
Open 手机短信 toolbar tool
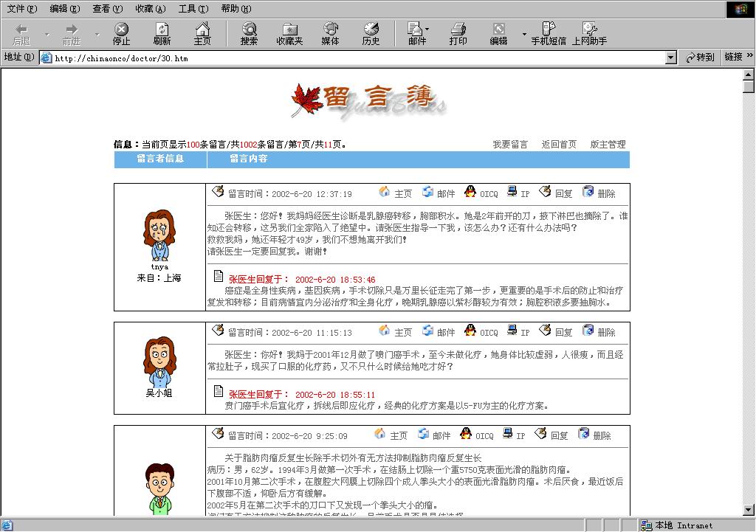pyautogui.click(x=549, y=34)
